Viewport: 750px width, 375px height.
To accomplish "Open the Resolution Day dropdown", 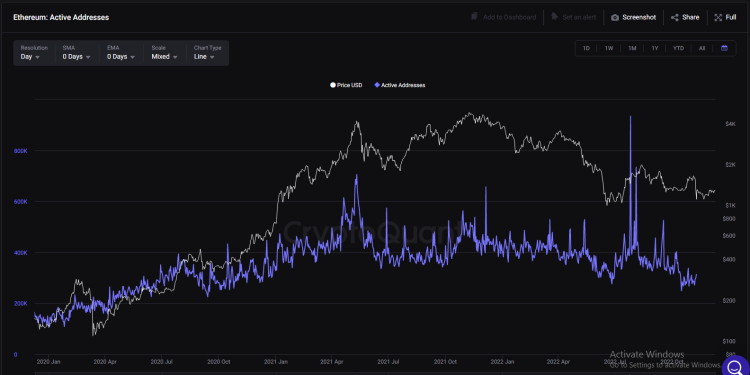I will pos(34,53).
